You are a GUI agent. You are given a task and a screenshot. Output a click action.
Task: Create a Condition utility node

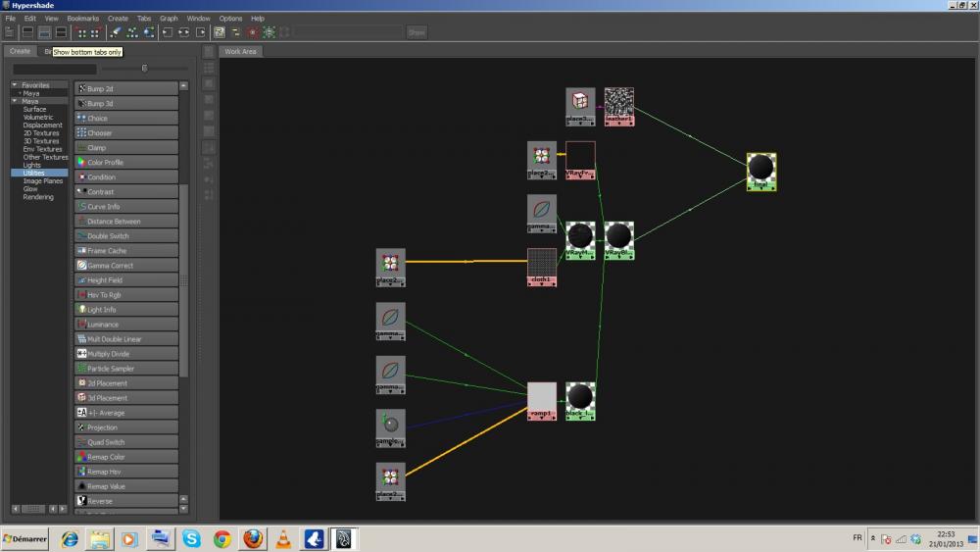(x=126, y=176)
